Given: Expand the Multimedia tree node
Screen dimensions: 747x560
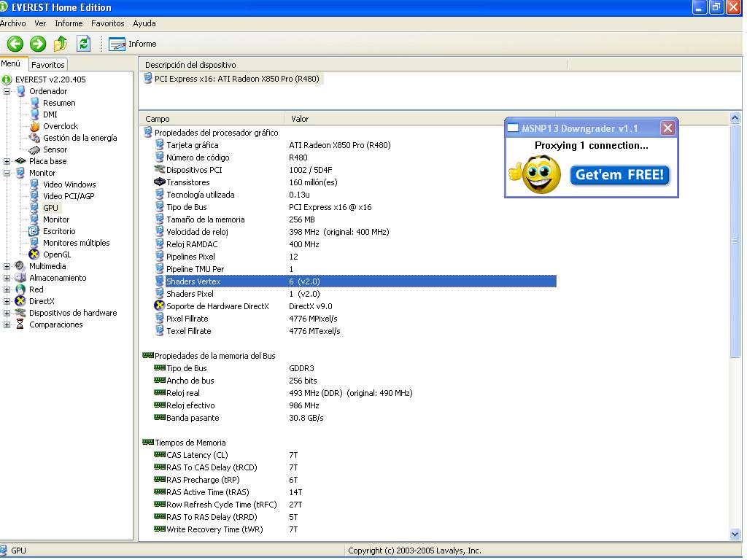Looking at the screenshot, I should click(7, 266).
